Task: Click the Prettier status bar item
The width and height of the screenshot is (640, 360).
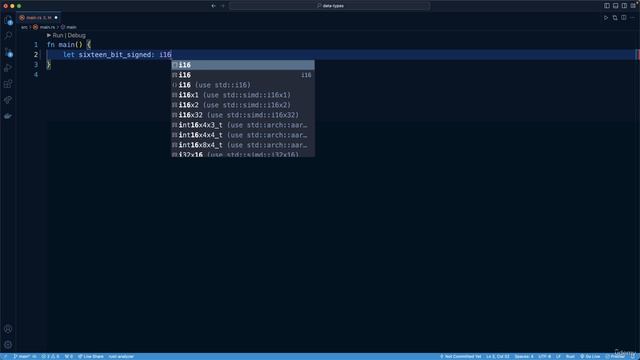Action: point(615,356)
